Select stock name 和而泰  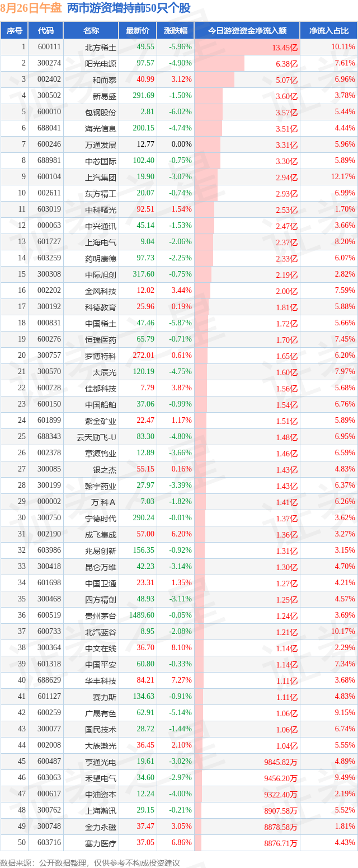tap(105, 80)
